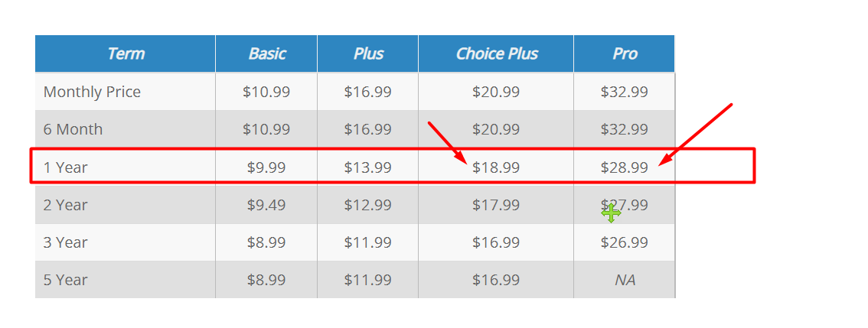
Task: Click the $9.49 Basic price
Action: pyautogui.click(x=266, y=205)
